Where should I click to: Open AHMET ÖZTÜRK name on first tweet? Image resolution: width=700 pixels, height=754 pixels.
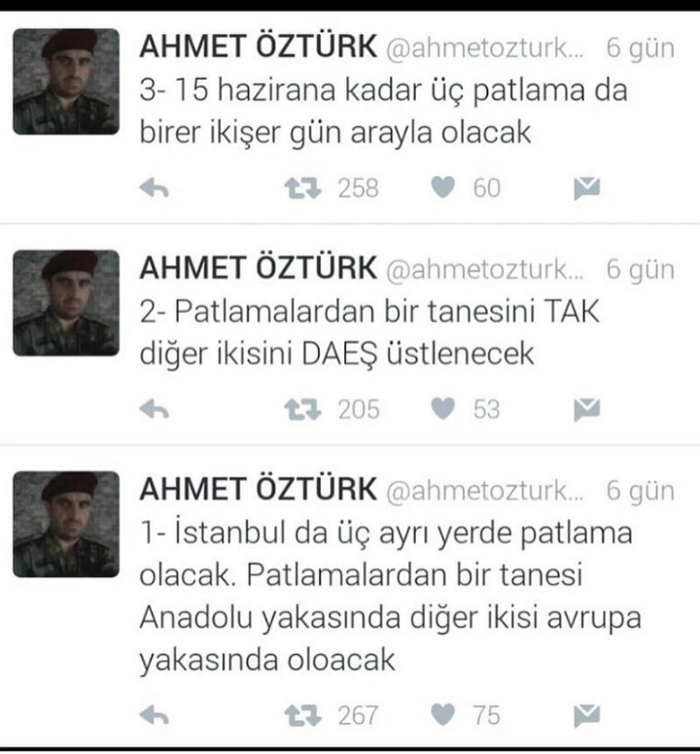tap(259, 47)
